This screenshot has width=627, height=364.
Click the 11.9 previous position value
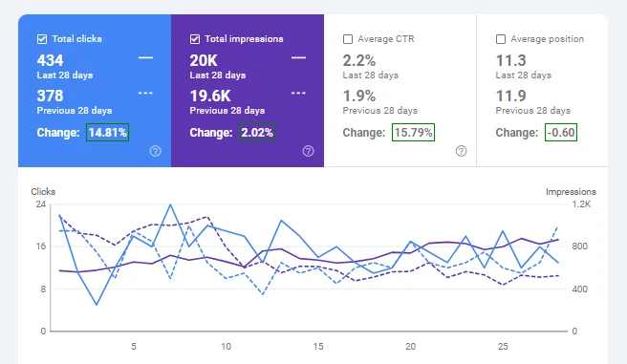click(x=511, y=96)
